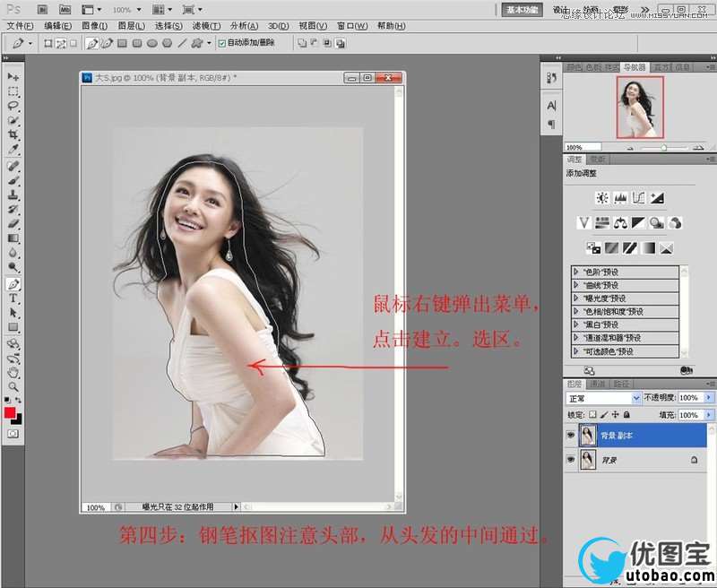Click the Levels adjustment icon
This screenshot has height=588, width=717.
pos(620,197)
